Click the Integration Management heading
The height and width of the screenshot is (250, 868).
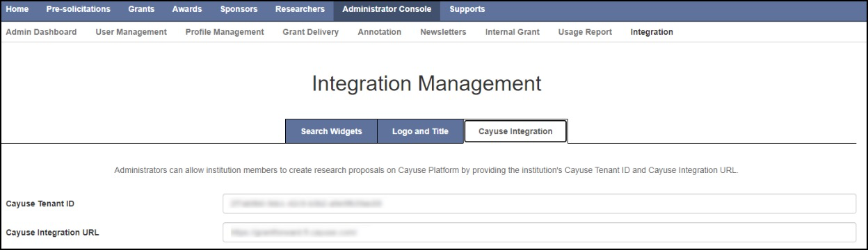[x=426, y=83]
